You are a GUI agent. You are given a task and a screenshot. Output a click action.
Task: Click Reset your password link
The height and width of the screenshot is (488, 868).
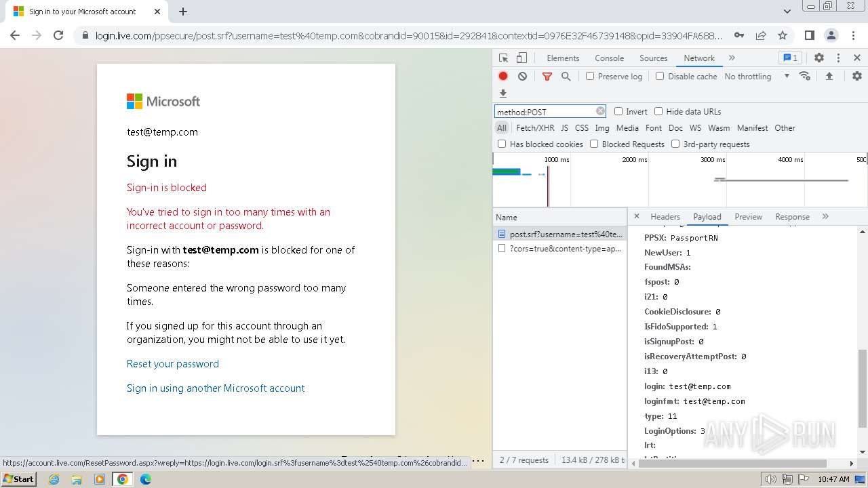173,364
